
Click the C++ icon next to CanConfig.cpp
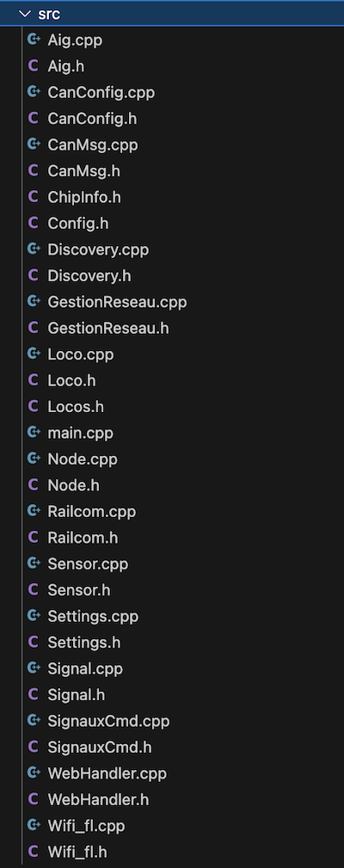pyautogui.click(x=34, y=92)
